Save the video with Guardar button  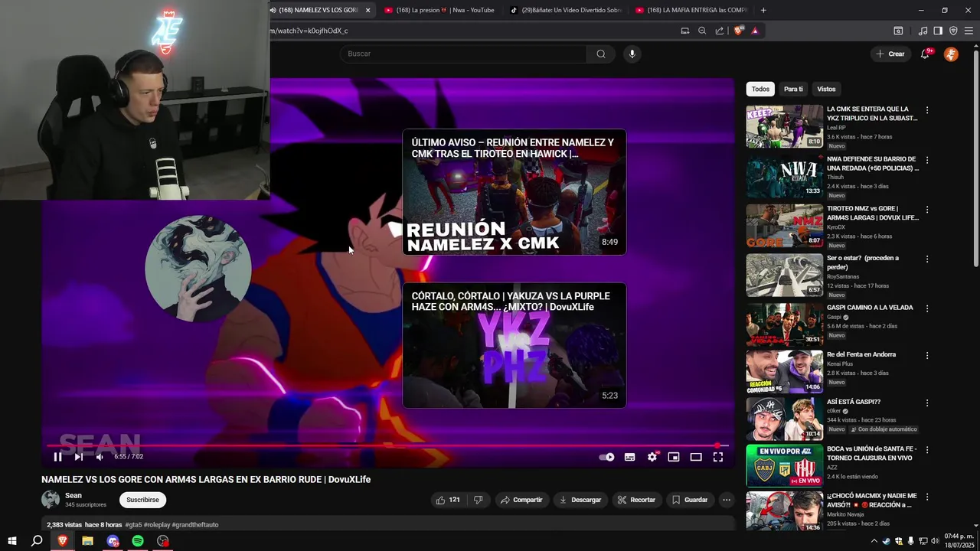[x=690, y=500]
